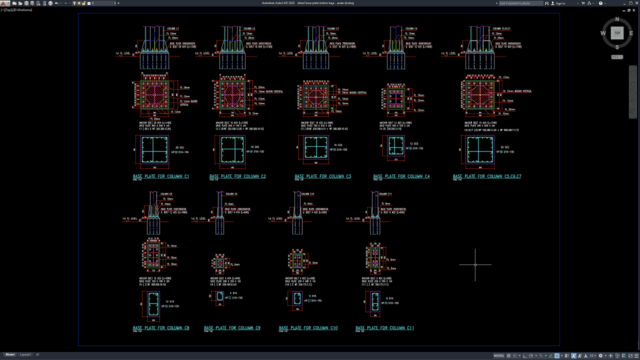Toggle object snap tracking

(x=551, y=356)
